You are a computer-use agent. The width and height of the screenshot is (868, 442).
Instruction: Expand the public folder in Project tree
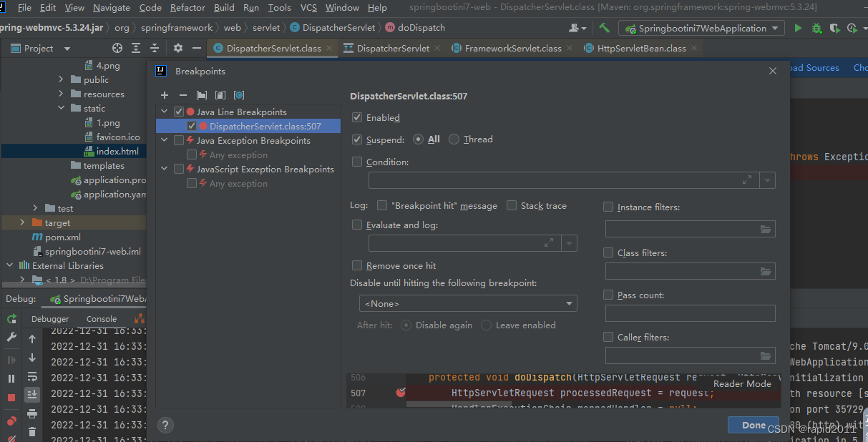(61, 79)
